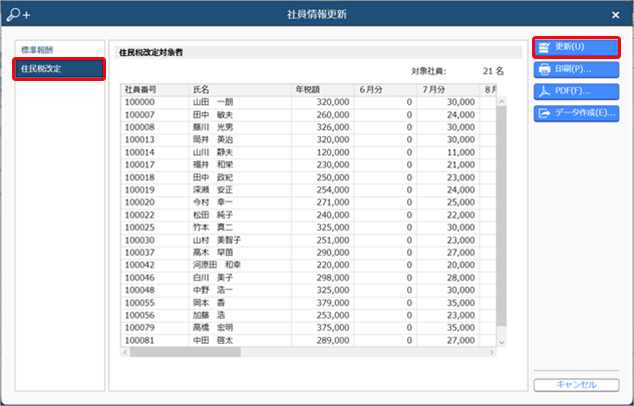Image resolution: width=634 pixels, height=406 pixels.
Task: Select employee number 100048 cell
Action: pos(154,290)
